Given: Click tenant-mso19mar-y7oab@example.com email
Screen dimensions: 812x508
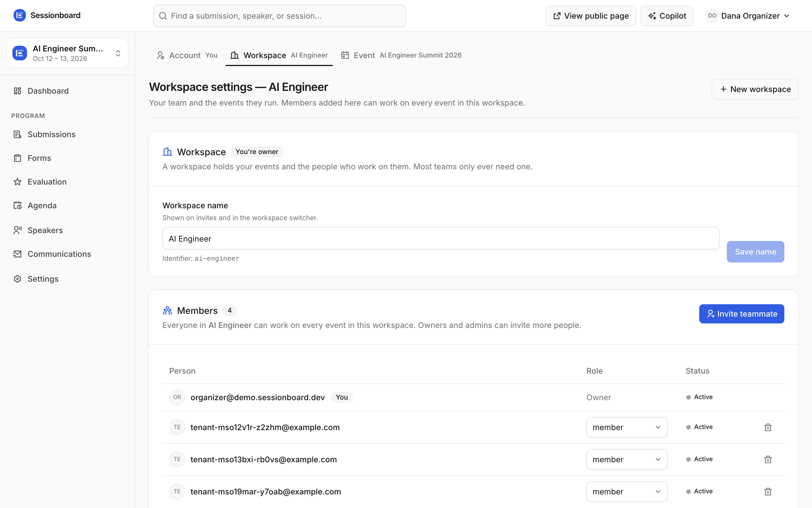Looking at the screenshot, I should pyautogui.click(x=266, y=492).
